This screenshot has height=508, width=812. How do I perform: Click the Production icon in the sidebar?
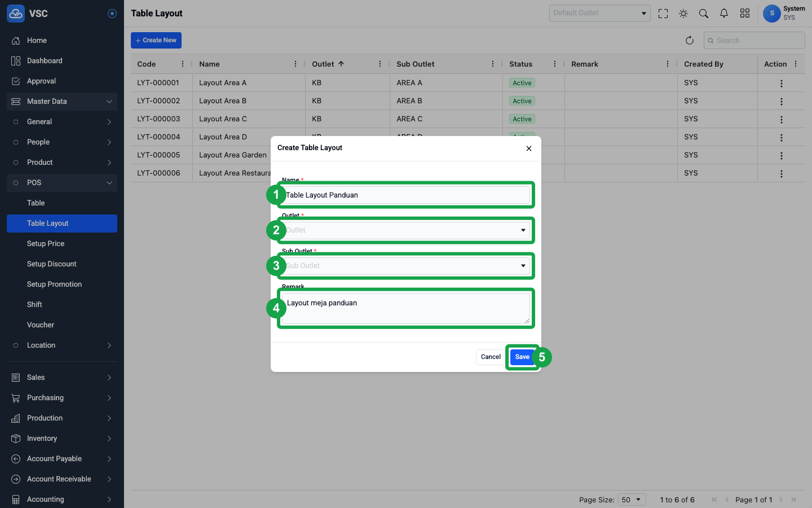pyautogui.click(x=16, y=418)
